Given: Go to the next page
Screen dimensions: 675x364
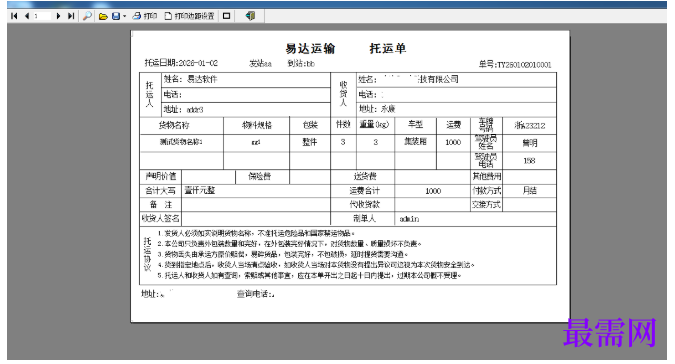Looking at the screenshot, I should (59, 16).
